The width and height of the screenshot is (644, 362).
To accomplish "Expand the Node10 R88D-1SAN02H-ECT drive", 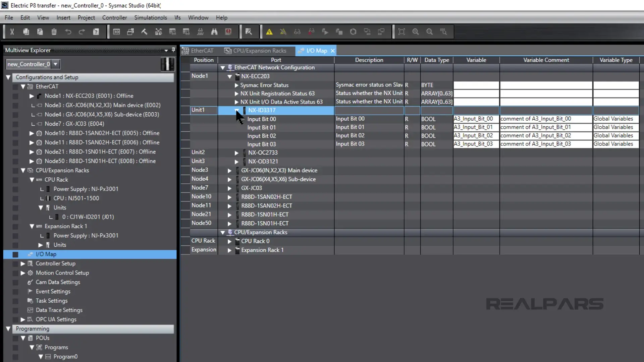I will tap(229, 197).
